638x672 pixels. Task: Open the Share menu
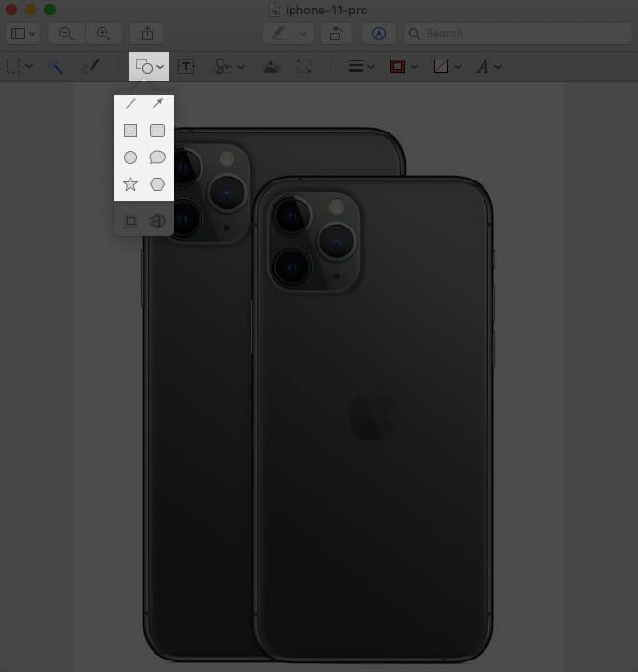tap(147, 34)
